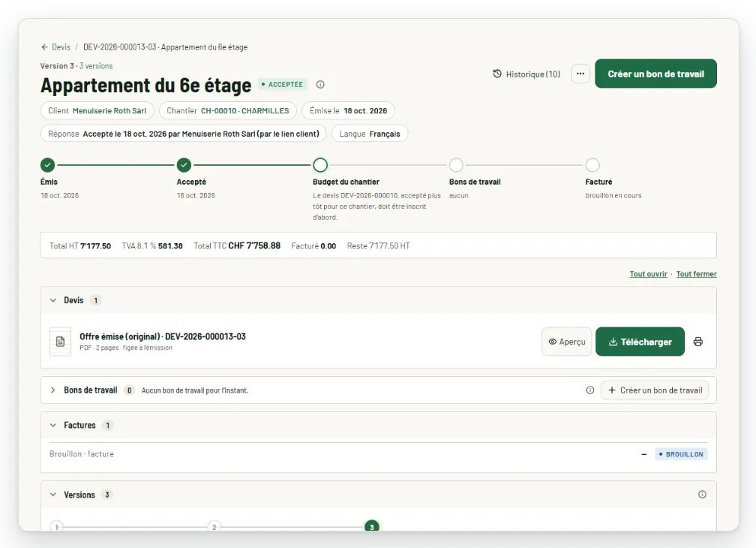The width and height of the screenshot is (756, 548).
Task: Open chantier CH-00010 · CHARMILLES chip
Action: [x=227, y=110]
